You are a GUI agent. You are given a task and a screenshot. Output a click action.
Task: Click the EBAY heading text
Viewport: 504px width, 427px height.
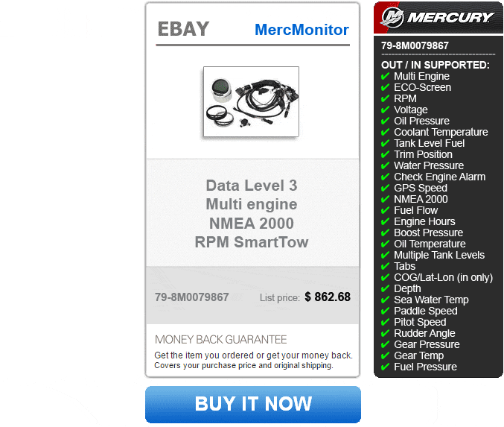tap(183, 29)
